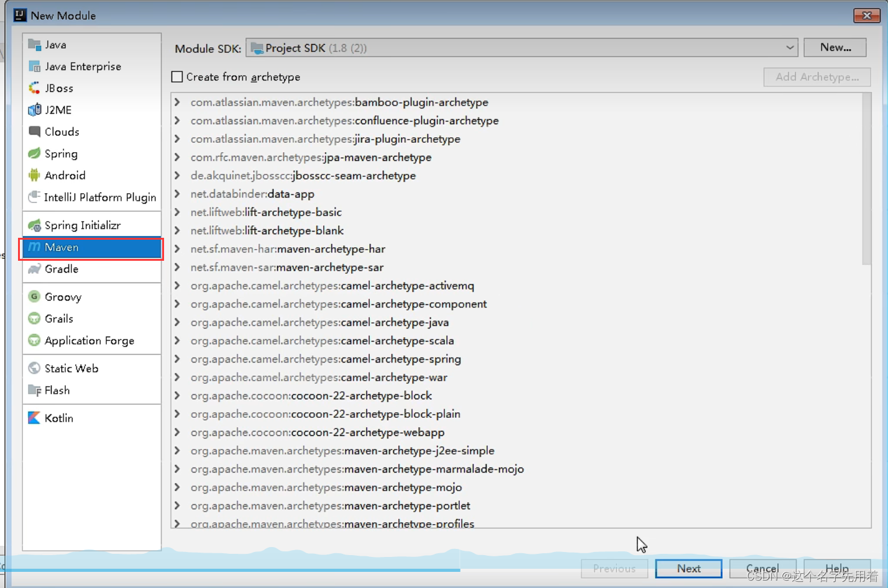
Task: Select maven-archetype-portlet row
Action: pos(517,505)
